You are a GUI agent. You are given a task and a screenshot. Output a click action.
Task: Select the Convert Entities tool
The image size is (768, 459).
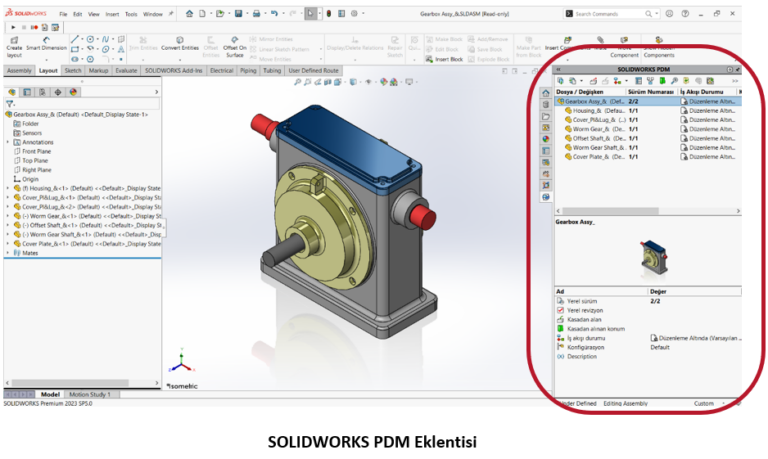pos(180,42)
